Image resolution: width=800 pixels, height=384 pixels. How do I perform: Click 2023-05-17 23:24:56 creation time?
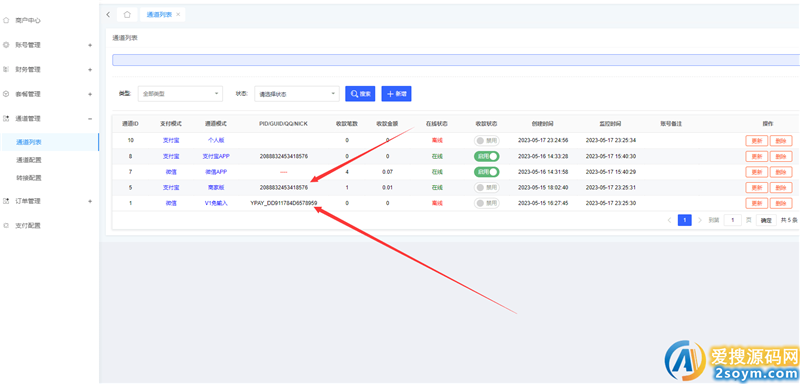point(543,140)
